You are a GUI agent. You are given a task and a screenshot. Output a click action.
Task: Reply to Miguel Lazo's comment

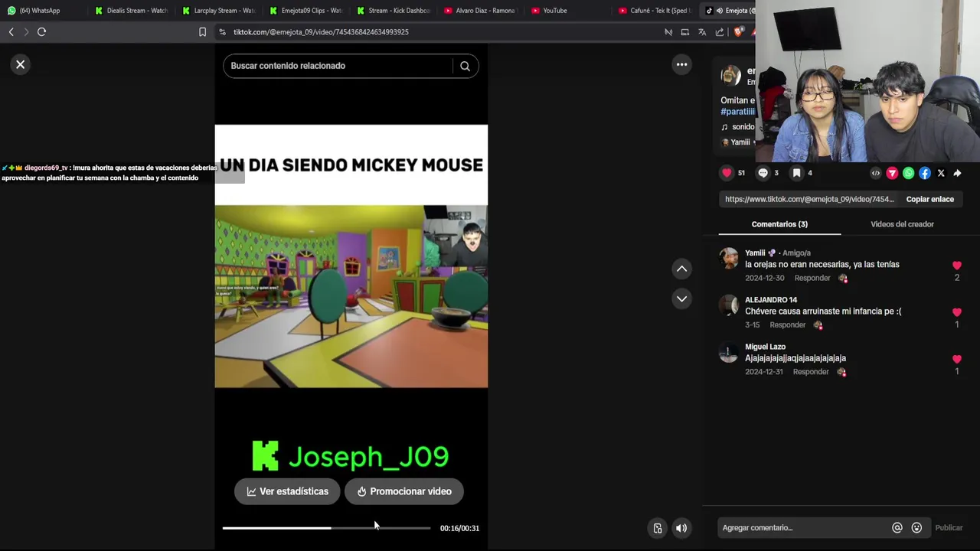click(x=812, y=371)
